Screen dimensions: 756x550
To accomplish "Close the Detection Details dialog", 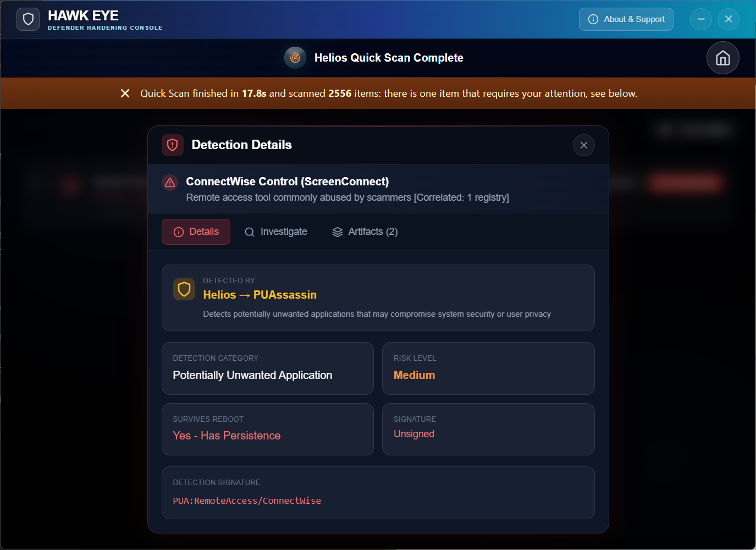I will click(x=584, y=145).
